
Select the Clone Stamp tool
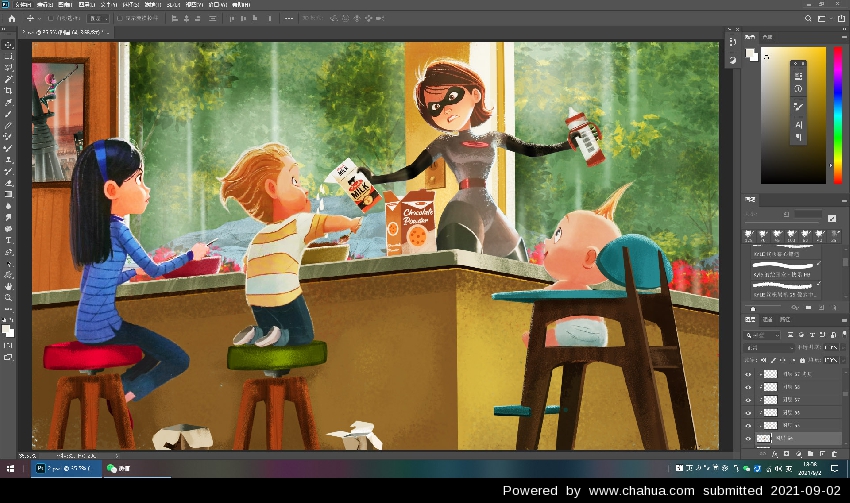tap(8, 159)
